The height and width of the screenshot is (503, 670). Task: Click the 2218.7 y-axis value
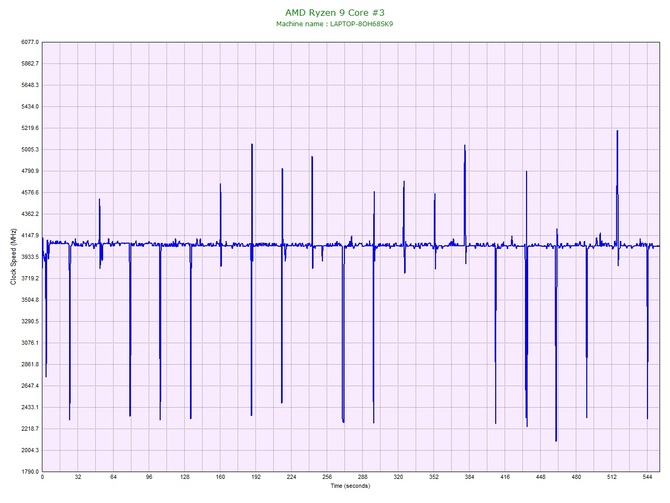point(30,429)
